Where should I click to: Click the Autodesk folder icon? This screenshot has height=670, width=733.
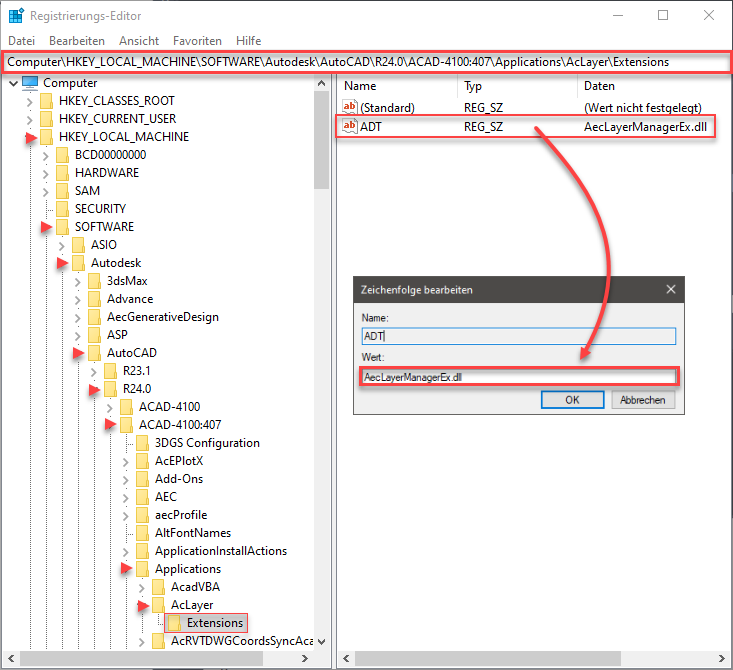(78, 263)
